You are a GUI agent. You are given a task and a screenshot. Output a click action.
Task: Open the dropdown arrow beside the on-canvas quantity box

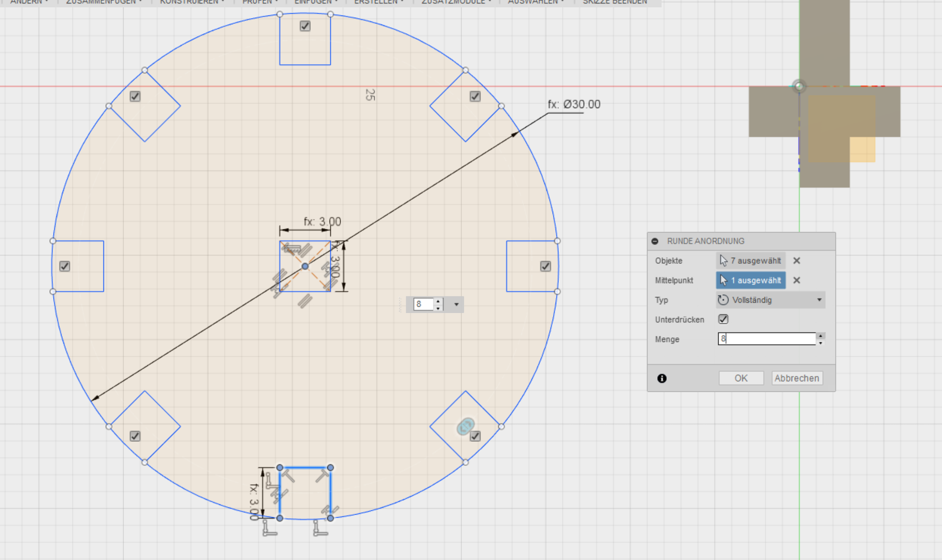(x=456, y=305)
